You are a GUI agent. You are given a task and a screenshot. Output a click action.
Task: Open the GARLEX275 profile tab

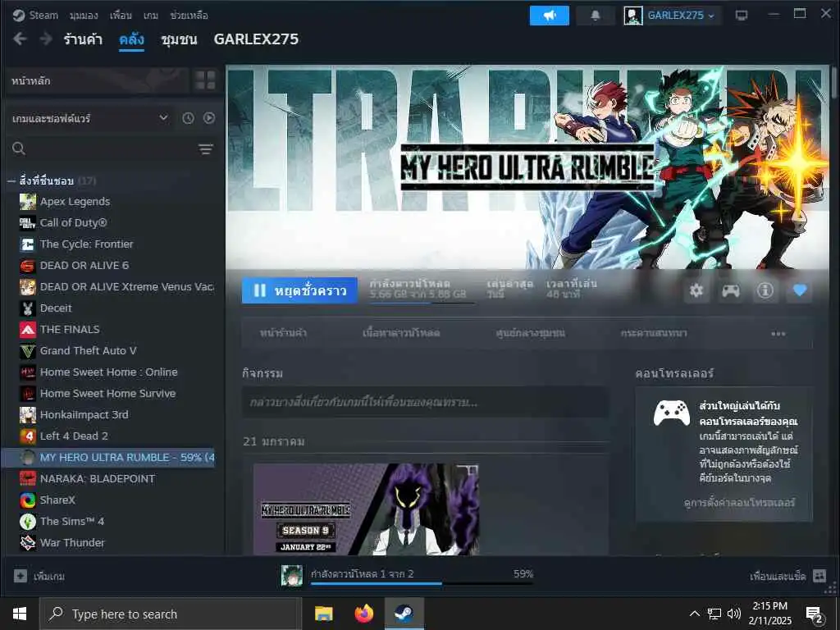pyautogui.click(x=256, y=39)
